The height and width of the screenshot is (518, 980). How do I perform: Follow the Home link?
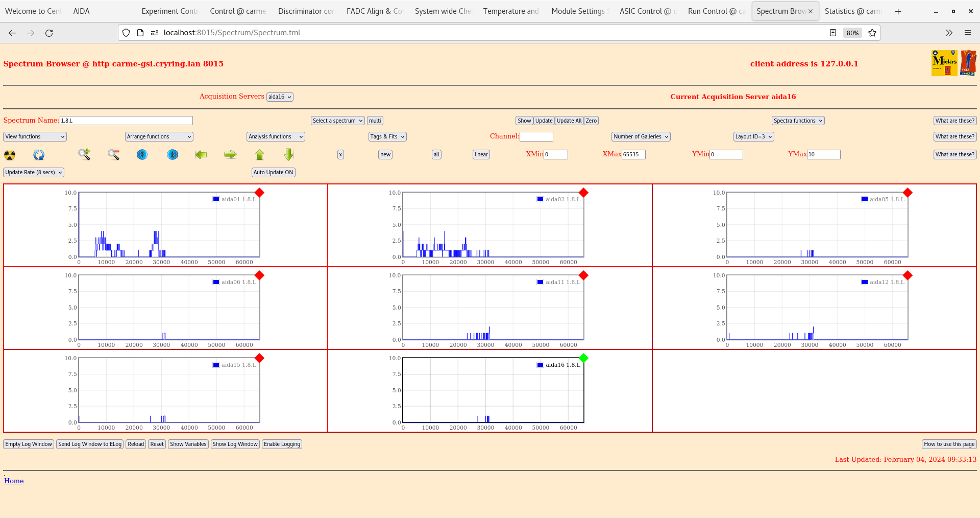[x=14, y=481]
